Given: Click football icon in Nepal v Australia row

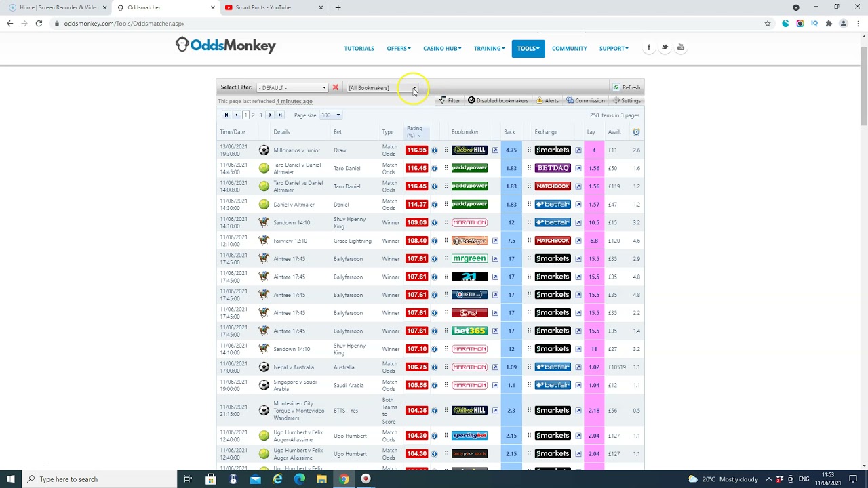Looking at the screenshot, I should 264,367.
